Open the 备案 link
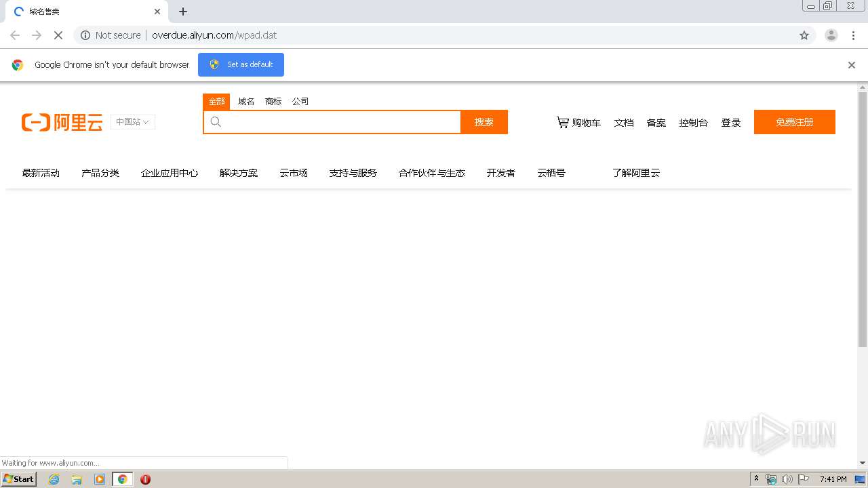Screen dimensions: 868x488 [656, 123]
